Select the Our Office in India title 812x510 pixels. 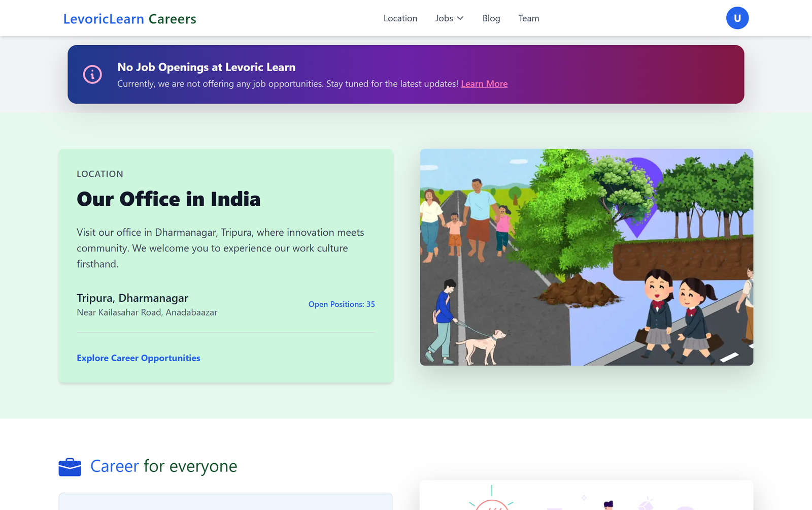coord(168,199)
